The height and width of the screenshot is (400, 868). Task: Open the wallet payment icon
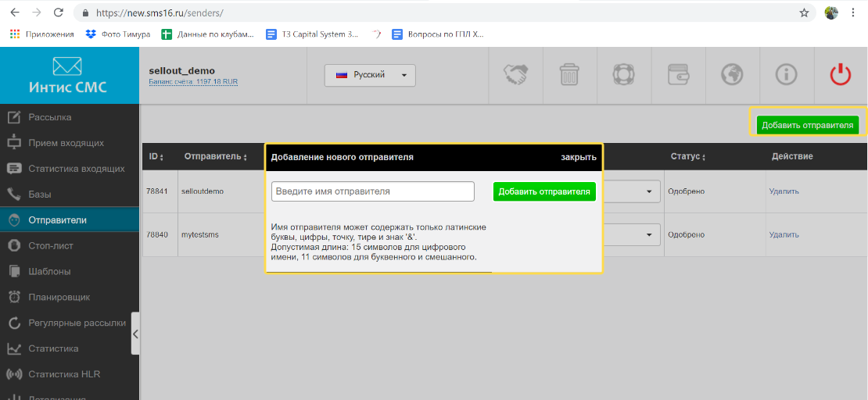pos(677,75)
